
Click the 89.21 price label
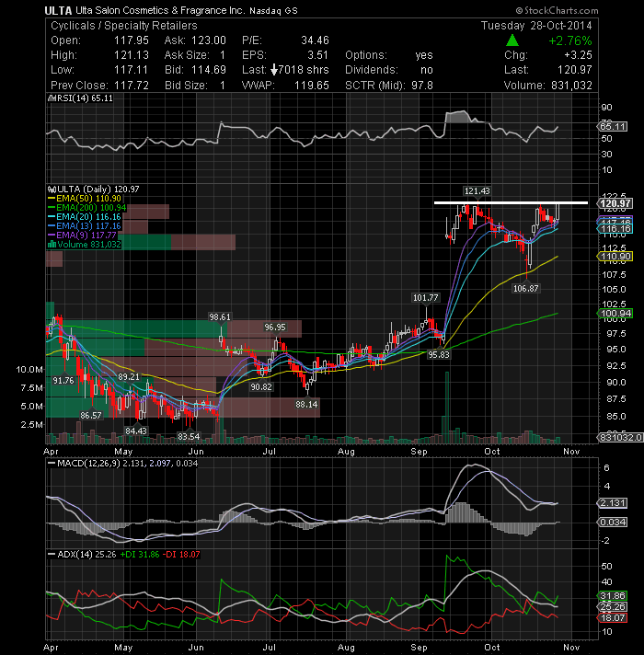128,377
